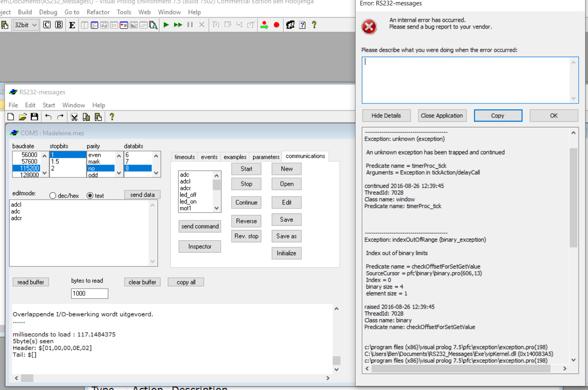Click the stop debugging X icon

pyautogui.click(x=202, y=25)
